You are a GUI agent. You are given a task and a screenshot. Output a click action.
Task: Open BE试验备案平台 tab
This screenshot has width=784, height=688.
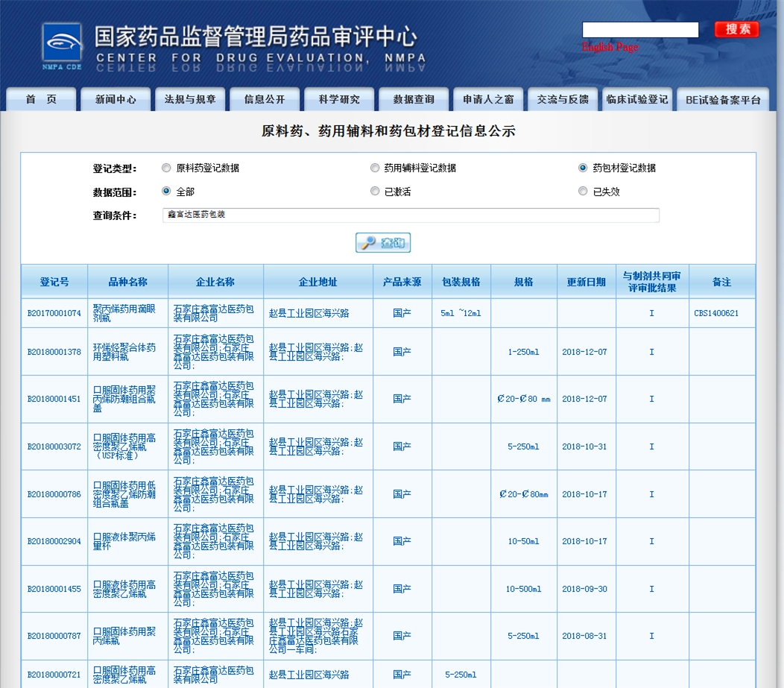722,99
